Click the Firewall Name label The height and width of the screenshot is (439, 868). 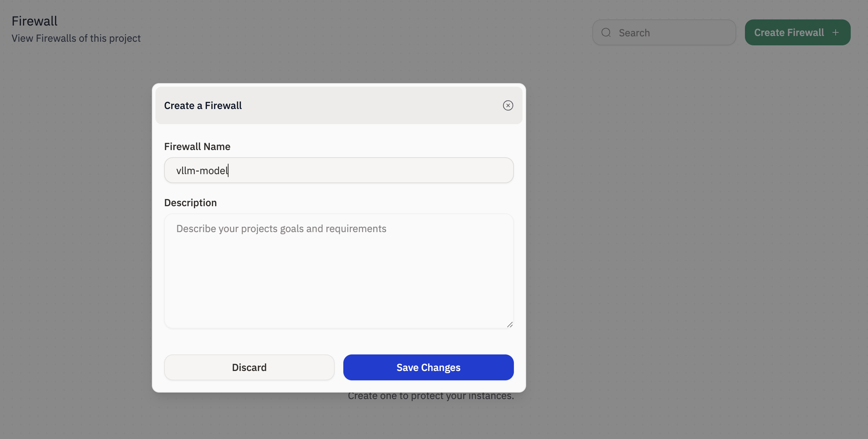pos(197,146)
